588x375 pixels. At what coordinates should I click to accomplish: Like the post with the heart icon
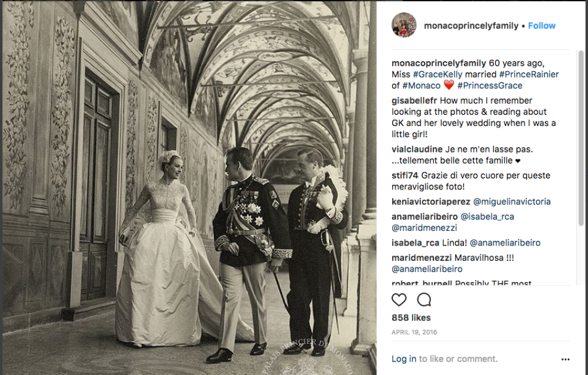tap(399, 300)
